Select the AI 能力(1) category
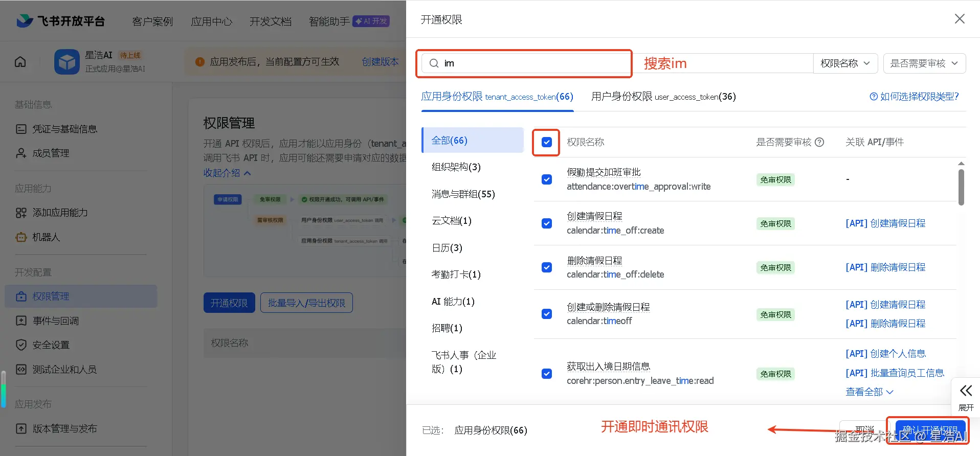Viewport: 980px width, 456px height. point(453,302)
